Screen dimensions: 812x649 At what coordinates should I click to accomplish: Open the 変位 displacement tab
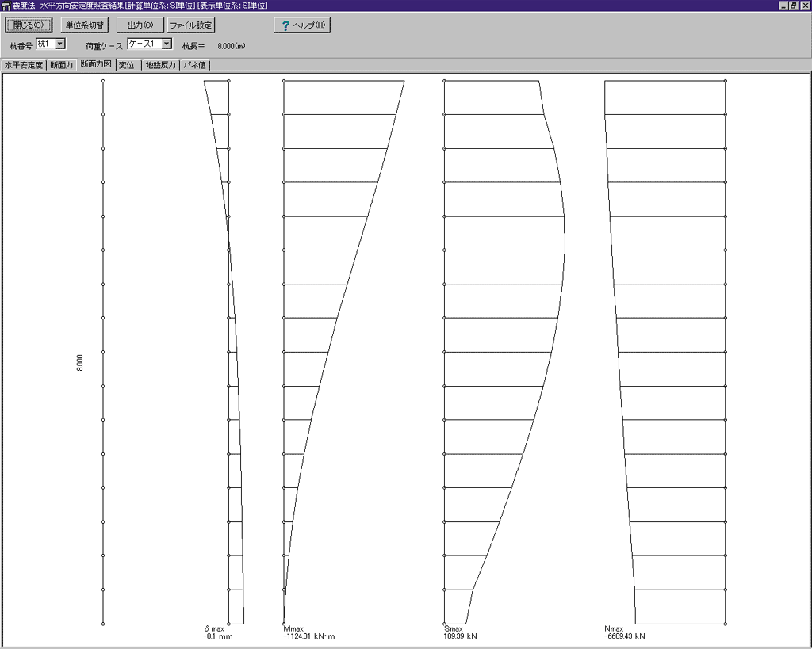(127, 66)
